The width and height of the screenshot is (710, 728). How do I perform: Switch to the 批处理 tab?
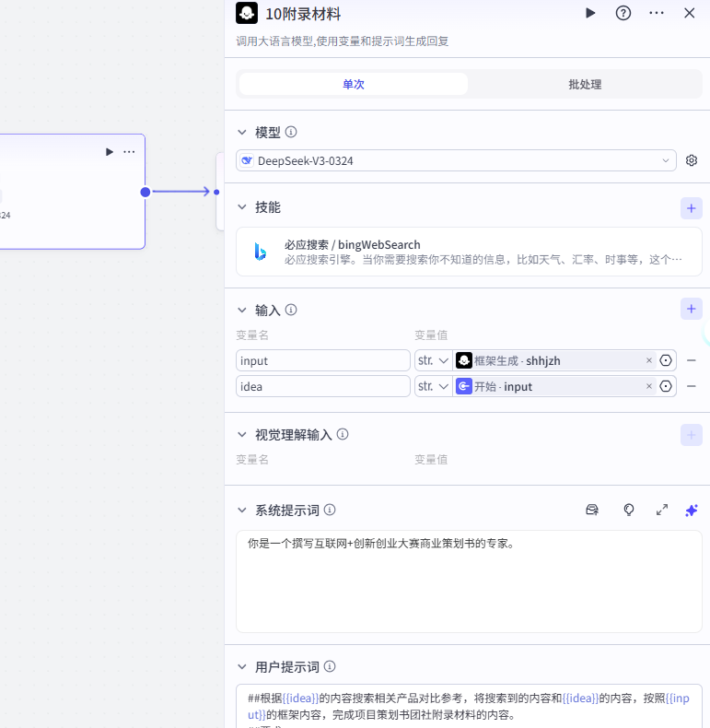(x=585, y=84)
